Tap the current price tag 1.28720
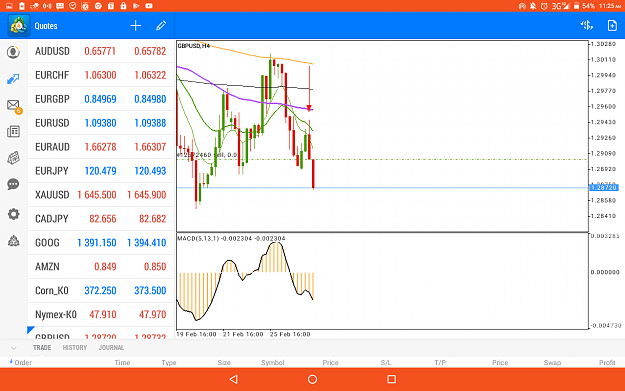 click(x=603, y=187)
